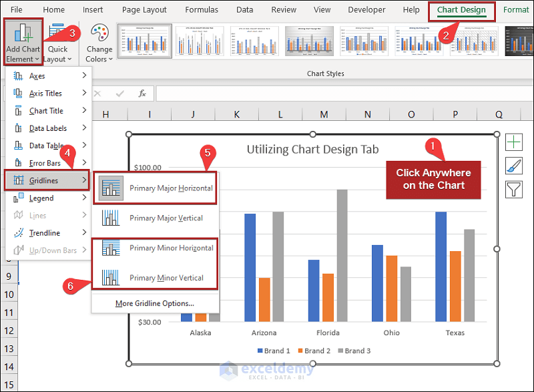Switch to the Chart Design tab
The image size is (534, 392).
tap(461, 10)
